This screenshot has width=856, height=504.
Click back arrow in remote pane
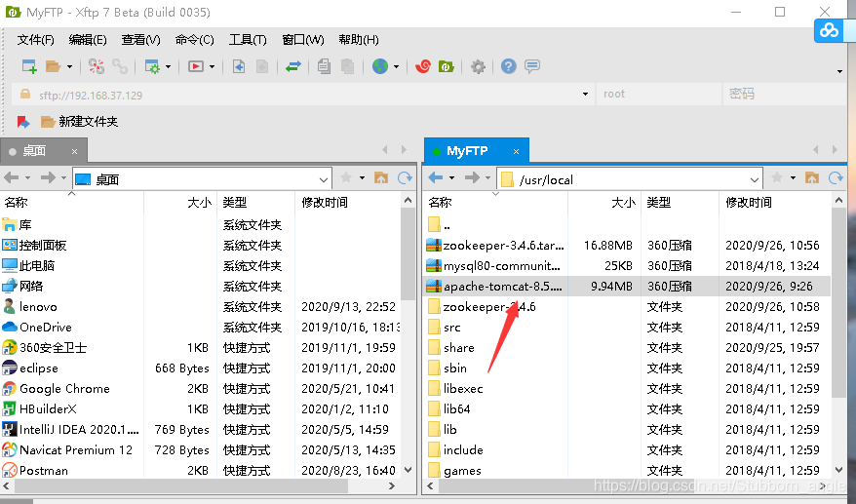pyautogui.click(x=436, y=178)
